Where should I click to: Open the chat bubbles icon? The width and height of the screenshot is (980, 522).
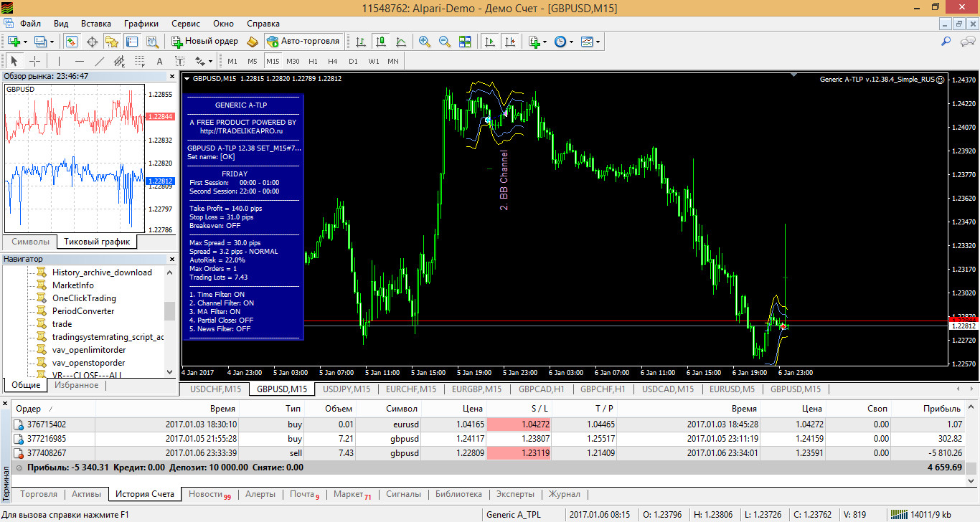(966, 41)
